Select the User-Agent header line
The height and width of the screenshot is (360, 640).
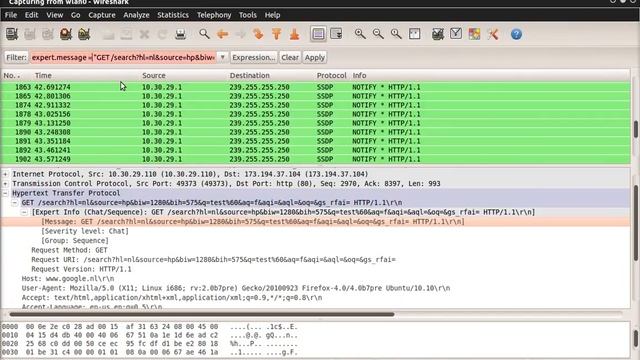pyautogui.click(x=236, y=288)
